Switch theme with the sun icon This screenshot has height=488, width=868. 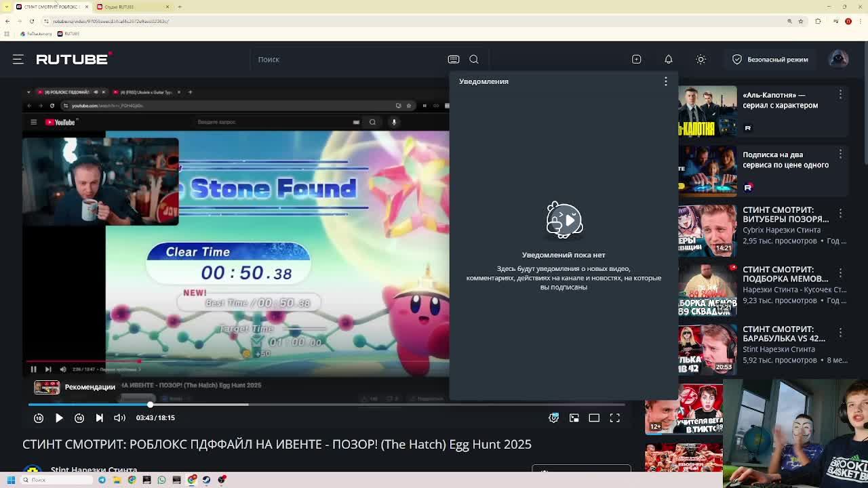[x=701, y=60]
